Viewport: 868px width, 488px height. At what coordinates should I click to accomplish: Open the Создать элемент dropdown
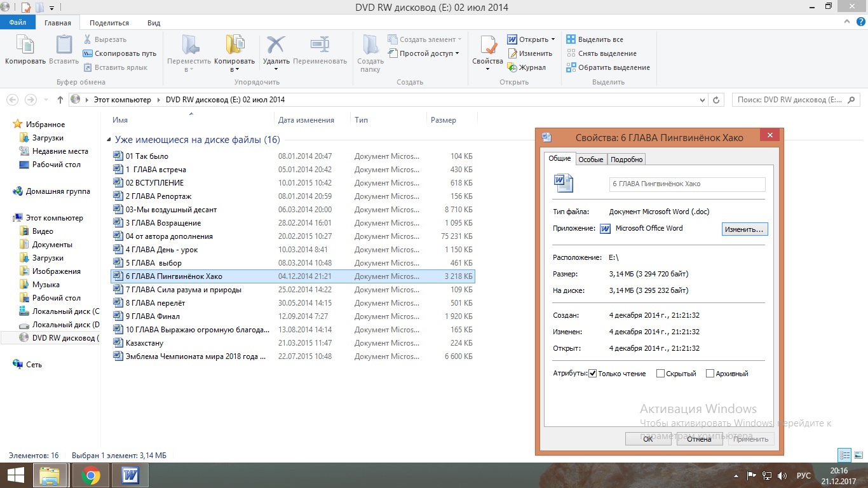point(459,39)
